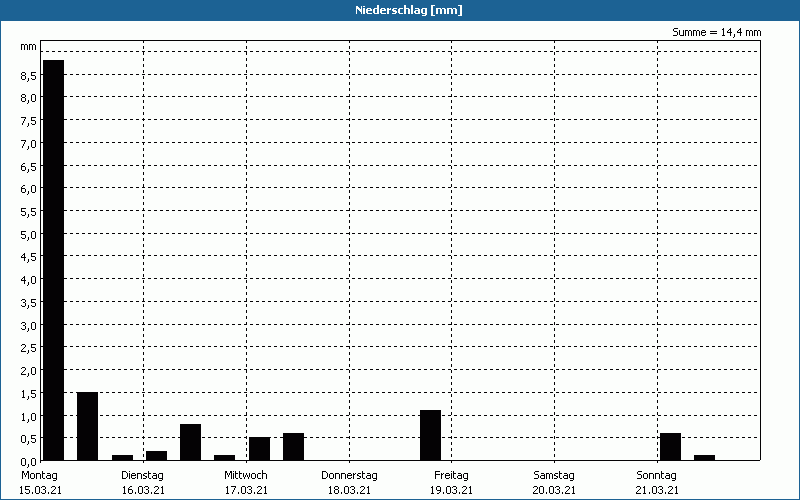This screenshot has height=500, width=800.
Task: Select the "Dienstag" day label
Action: [x=142, y=476]
